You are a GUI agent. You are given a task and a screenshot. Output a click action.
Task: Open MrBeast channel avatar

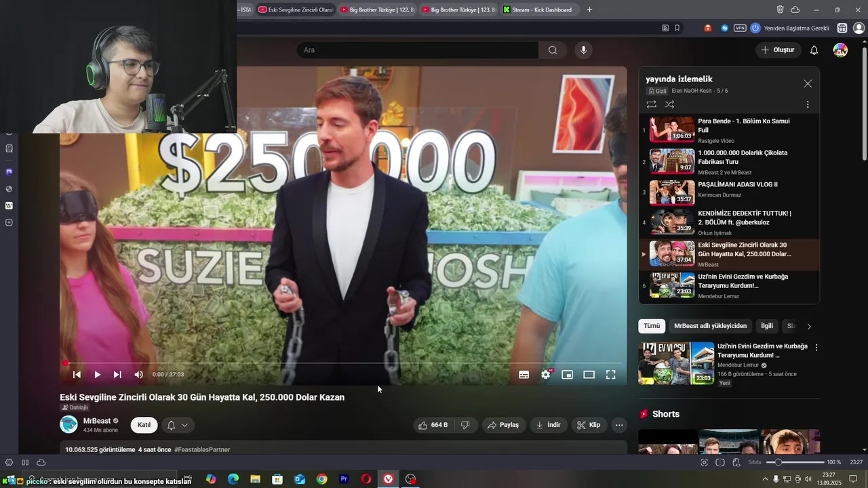pyautogui.click(x=69, y=424)
